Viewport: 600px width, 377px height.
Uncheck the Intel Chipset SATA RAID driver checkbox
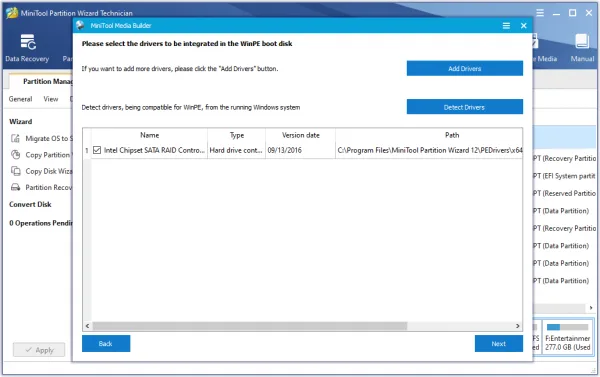coord(97,150)
